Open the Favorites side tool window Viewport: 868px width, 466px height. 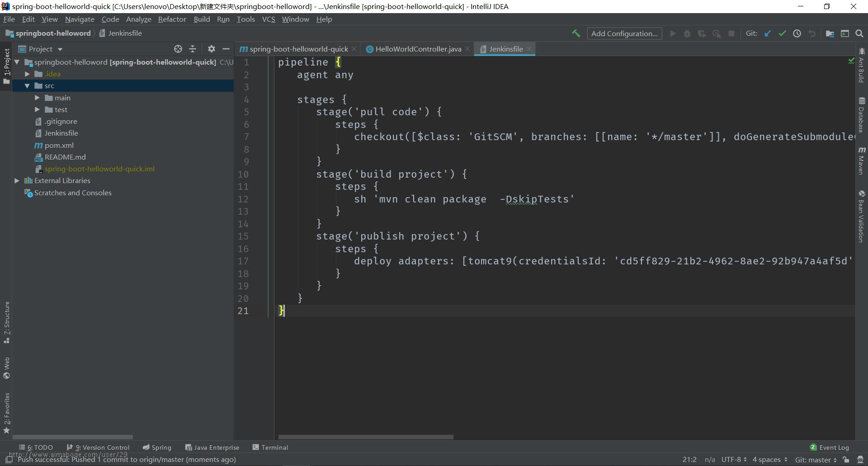(6, 413)
